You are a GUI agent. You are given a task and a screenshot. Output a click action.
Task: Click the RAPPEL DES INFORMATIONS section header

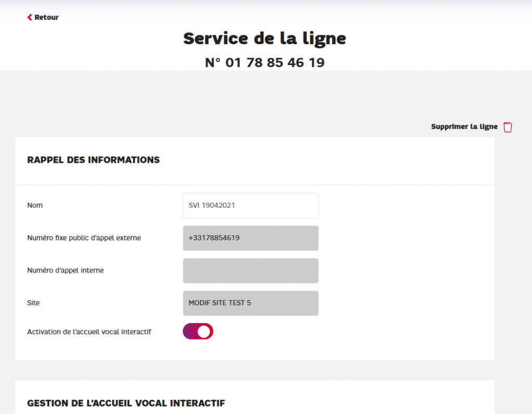tap(94, 160)
